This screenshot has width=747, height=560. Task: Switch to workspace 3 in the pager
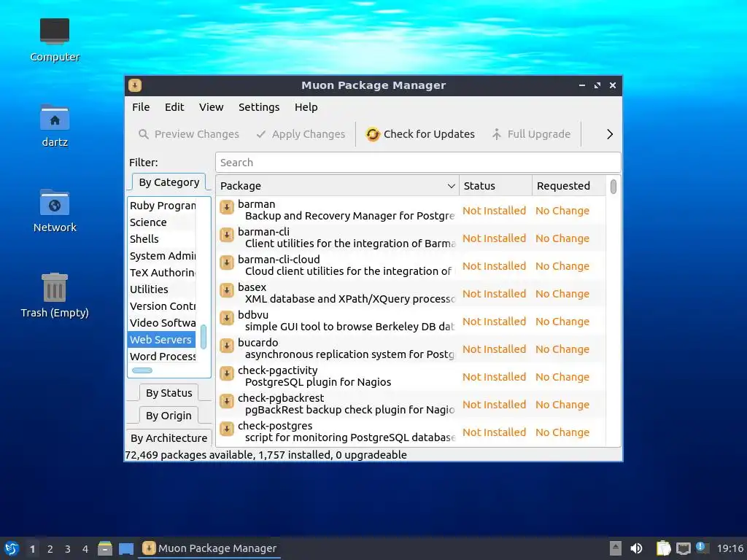(68, 549)
